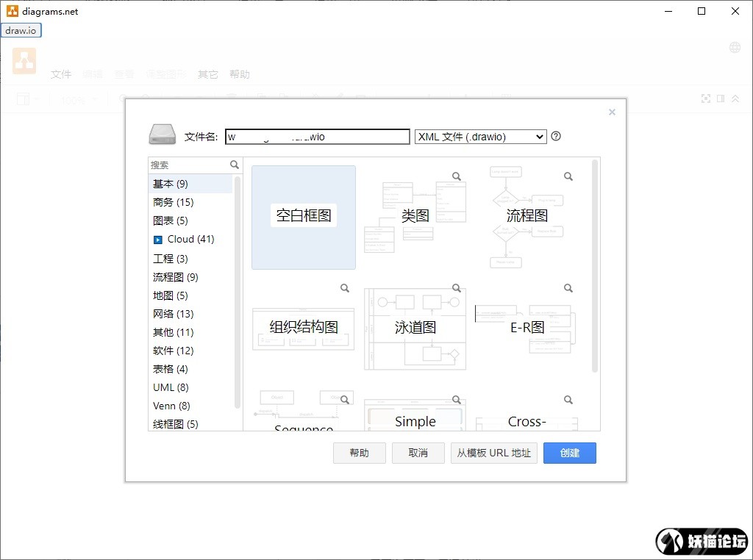Screen dimensions: 753x560
Task: Click the hard drive storage icon
Action: coord(163,134)
